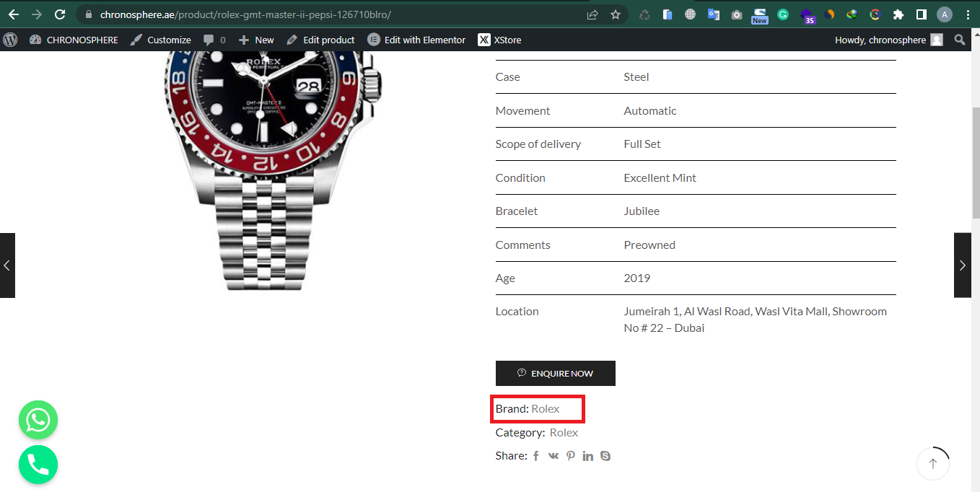Click Edit with Elementor

click(416, 40)
